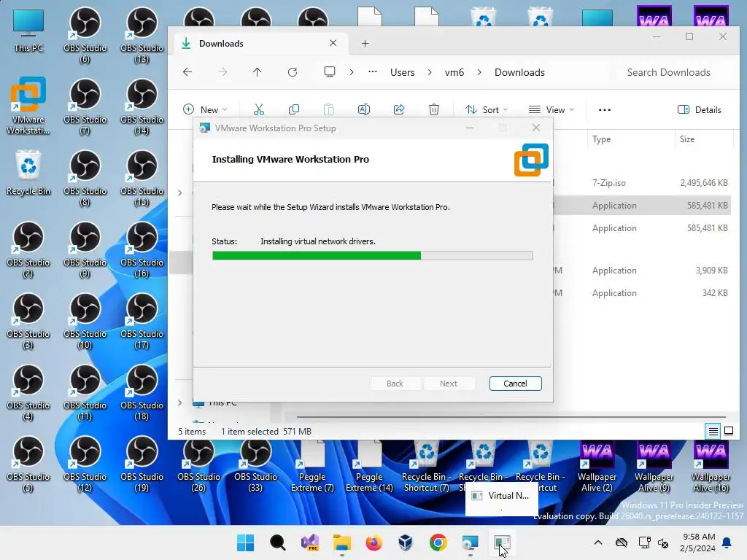747x560 pixels.
Task: Open the Windows Start menu
Action: pyautogui.click(x=246, y=542)
